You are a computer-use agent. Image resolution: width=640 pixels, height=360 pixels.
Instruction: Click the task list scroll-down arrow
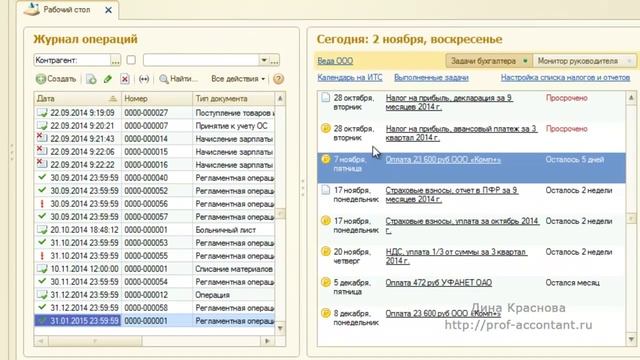[631, 339]
